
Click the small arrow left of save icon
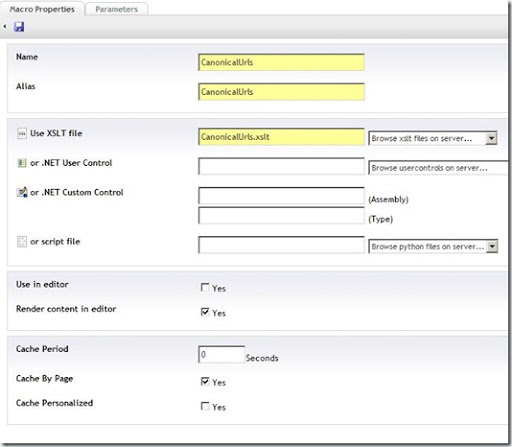click(x=5, y=26)
